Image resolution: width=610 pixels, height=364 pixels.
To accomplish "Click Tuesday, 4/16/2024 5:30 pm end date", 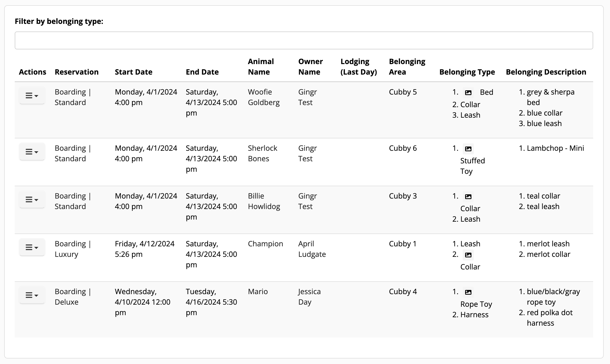I will [x=211, y=302].
